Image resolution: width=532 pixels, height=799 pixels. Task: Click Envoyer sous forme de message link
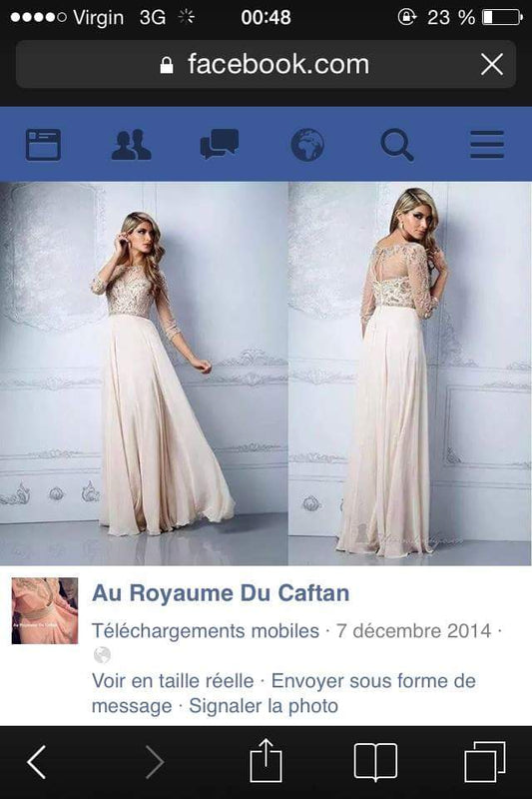[x=283, y=693]
